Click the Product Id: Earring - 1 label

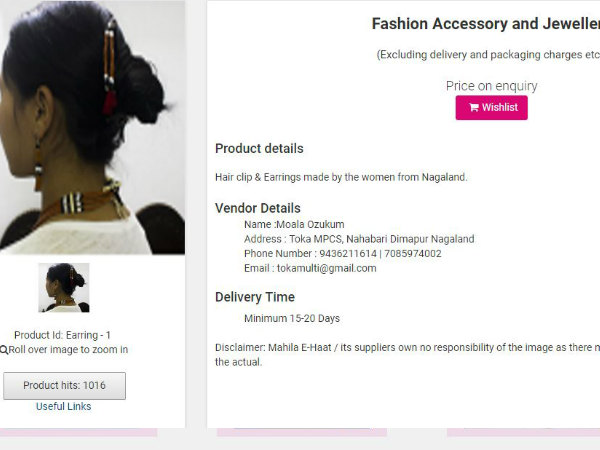coord(62,335)
